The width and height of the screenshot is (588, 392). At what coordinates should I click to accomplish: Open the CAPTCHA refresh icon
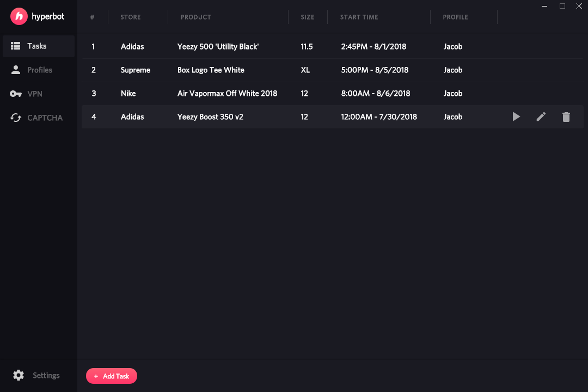click(15, 118)
